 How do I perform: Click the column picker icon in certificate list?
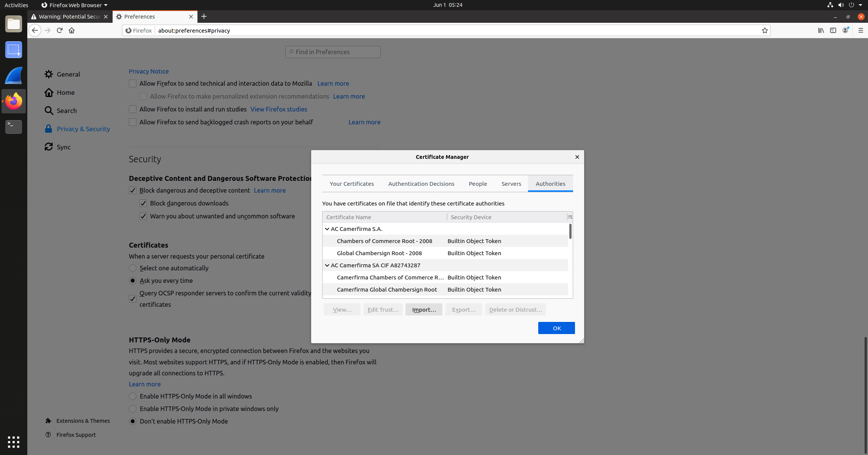click(570, 217)
